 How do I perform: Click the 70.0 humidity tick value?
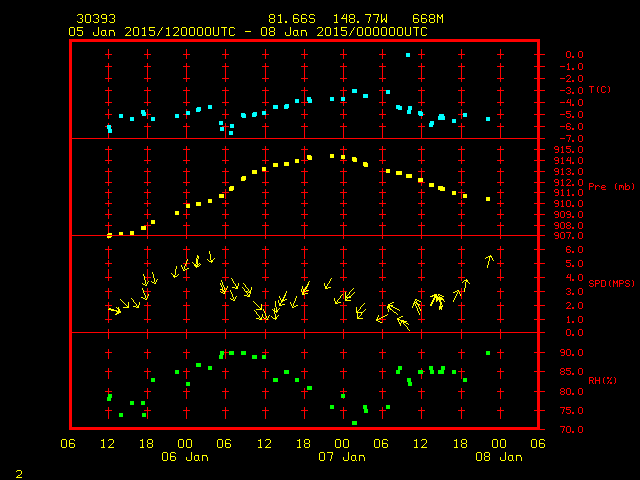click(x=571, y=430)
